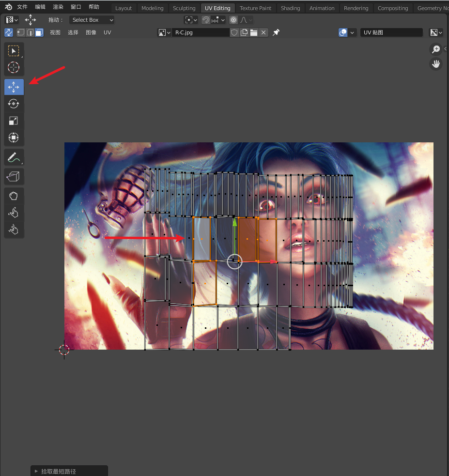Switch to the Sculpting workspace tab

[184, 8]
